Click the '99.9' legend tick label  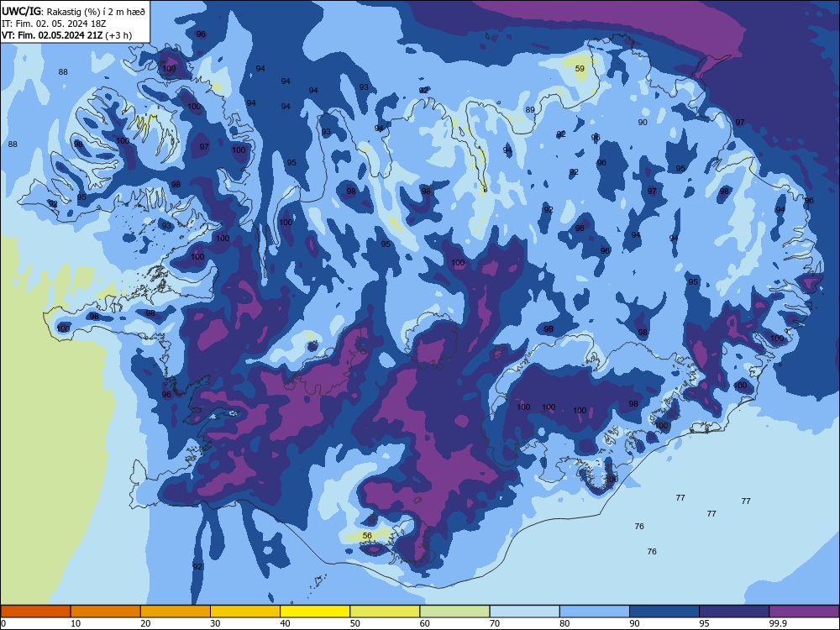(778, 623)
